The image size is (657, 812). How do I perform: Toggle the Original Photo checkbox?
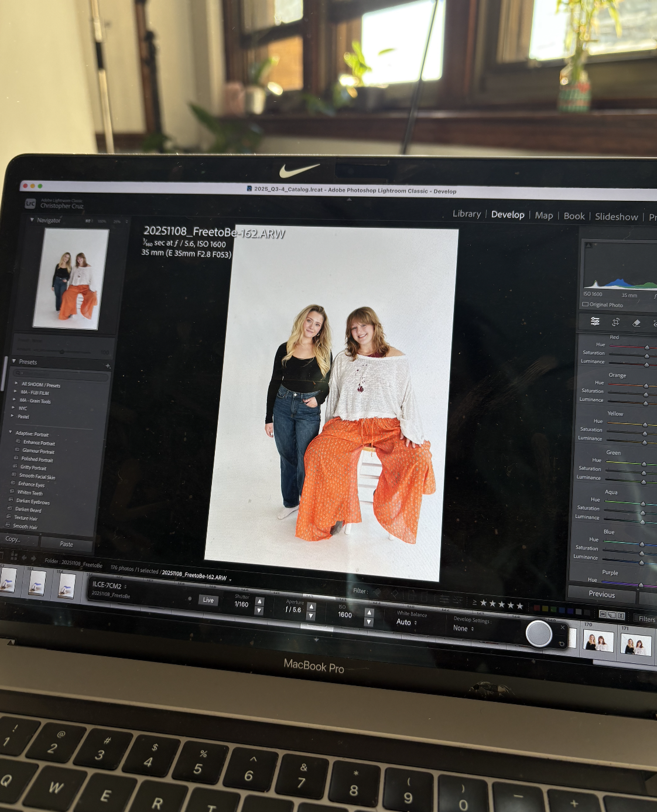pos(585,304)
